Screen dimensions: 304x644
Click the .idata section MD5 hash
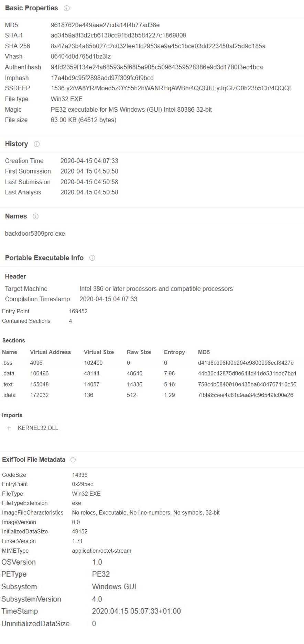click(246, 395)
